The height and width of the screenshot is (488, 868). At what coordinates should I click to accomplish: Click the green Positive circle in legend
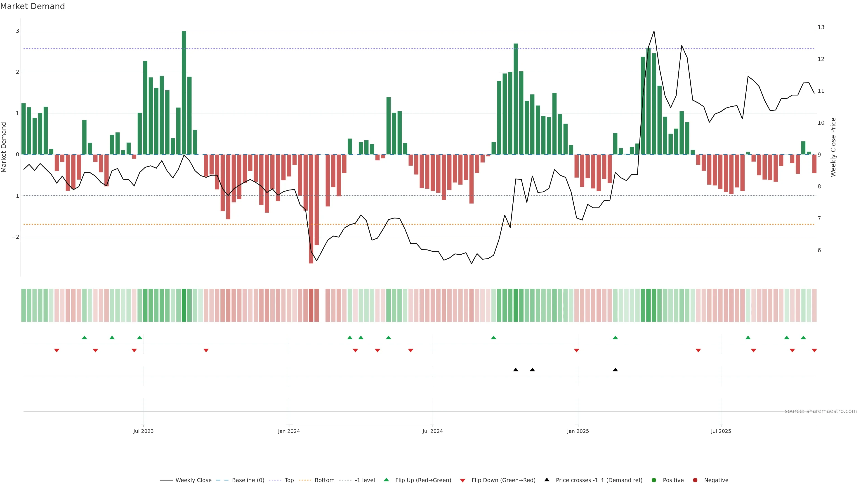(x=654, y=480)
